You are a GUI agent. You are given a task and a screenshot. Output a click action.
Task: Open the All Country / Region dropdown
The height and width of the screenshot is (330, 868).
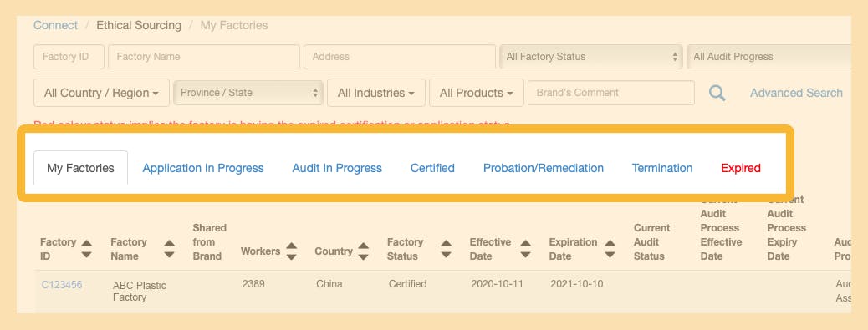click(101, 93)
